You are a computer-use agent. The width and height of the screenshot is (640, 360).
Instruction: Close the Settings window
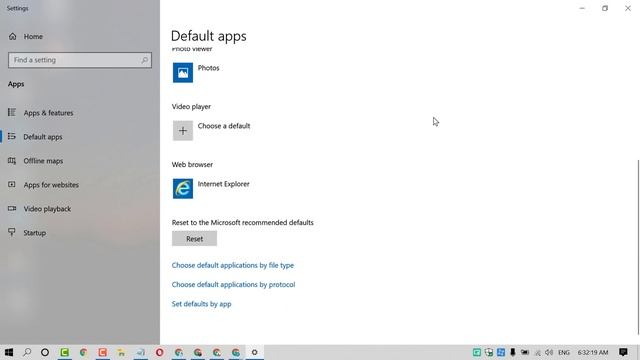(628, 8)
